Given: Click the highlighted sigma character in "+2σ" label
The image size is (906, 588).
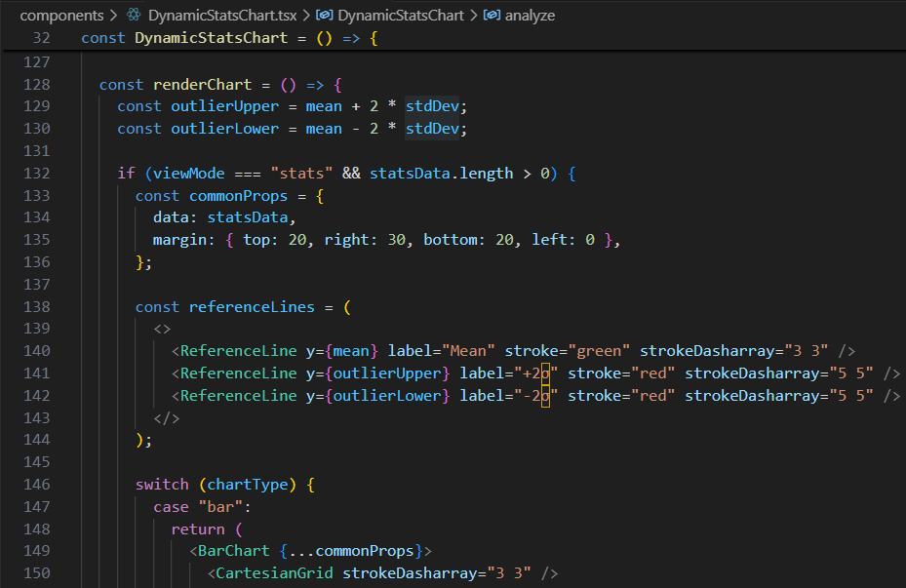Looking at the screenshot, I should [545, 373].
